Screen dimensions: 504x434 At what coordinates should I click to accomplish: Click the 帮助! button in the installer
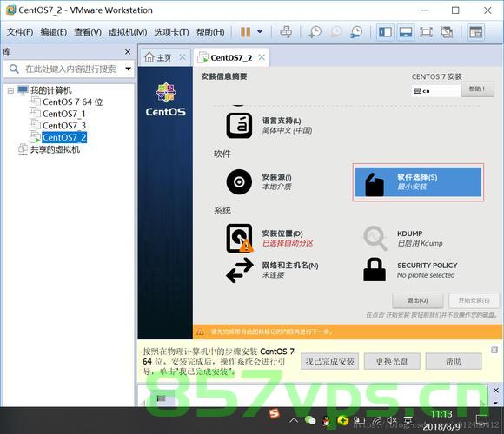click(477, 89)
